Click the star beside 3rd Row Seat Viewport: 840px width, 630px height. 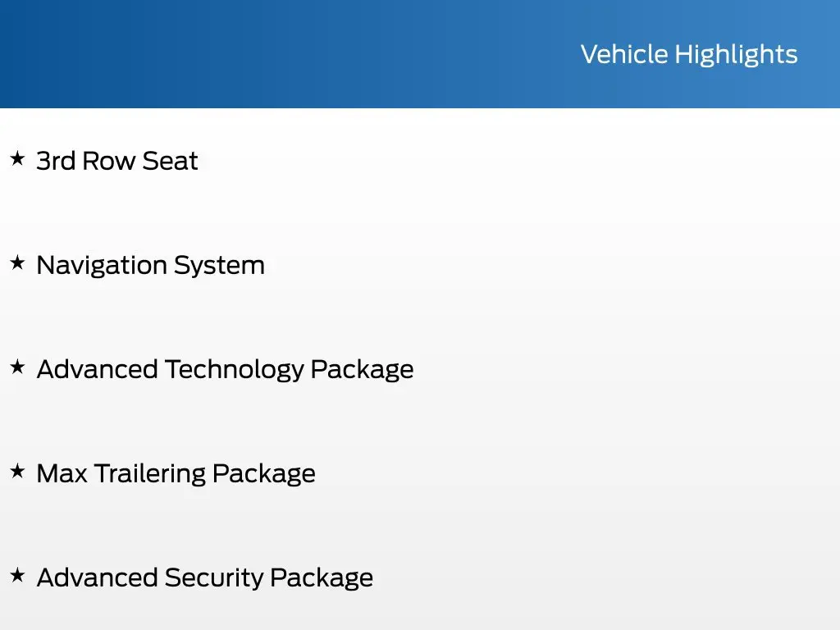point(18,158)
